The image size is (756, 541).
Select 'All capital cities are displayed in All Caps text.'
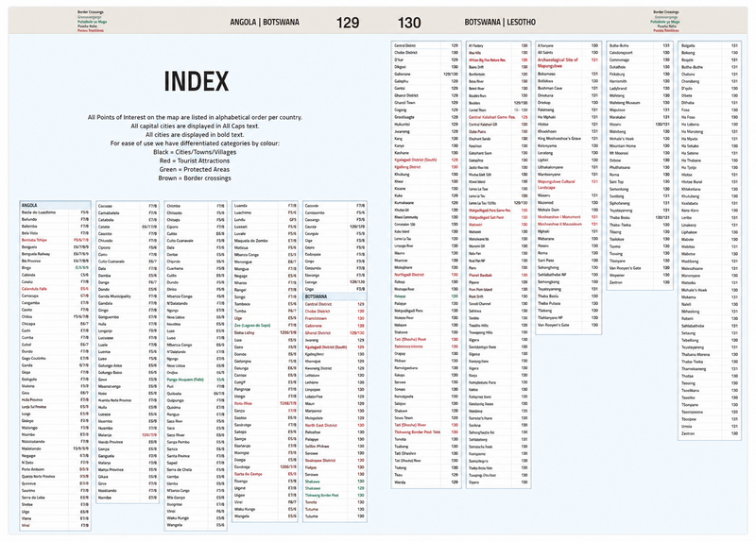[195, 126]
